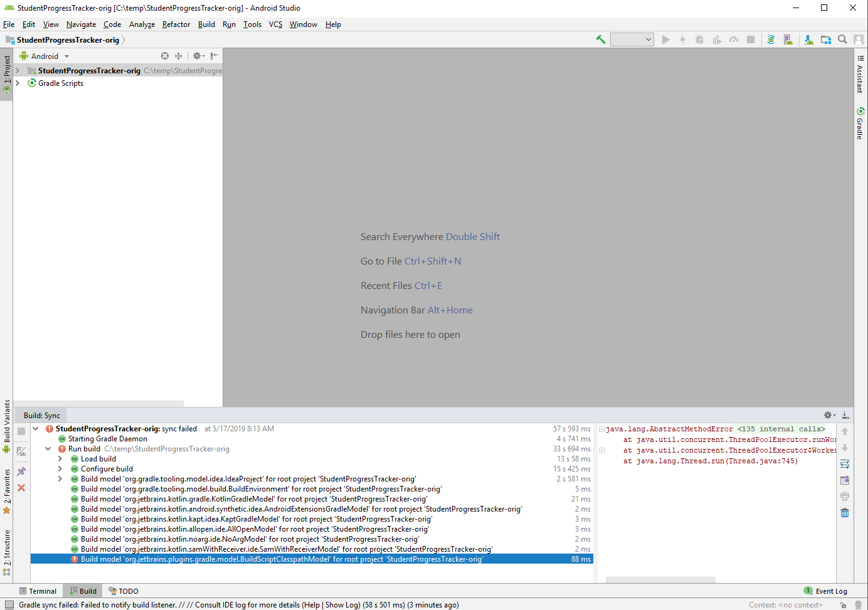The width and height of the screenshot is (868, 610).
Task: Open the File menu
Action: coord(9,24)
